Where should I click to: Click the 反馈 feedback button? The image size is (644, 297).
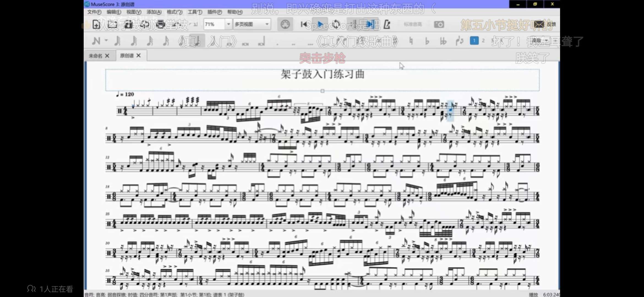pos(545,24)
